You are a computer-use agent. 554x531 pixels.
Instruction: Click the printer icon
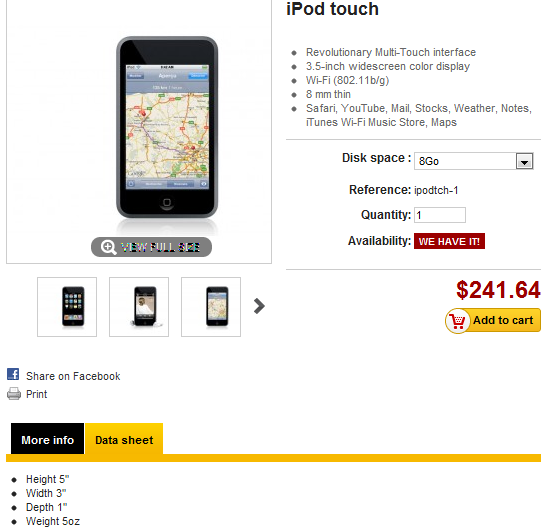pyautogui.click(x=14, y=394)
